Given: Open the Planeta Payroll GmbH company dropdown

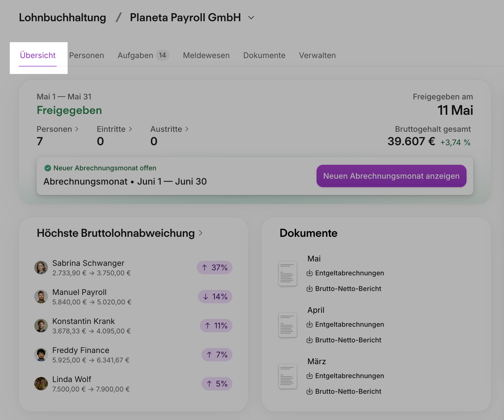Looking at the screenshot, I should [x=251, y=18].
